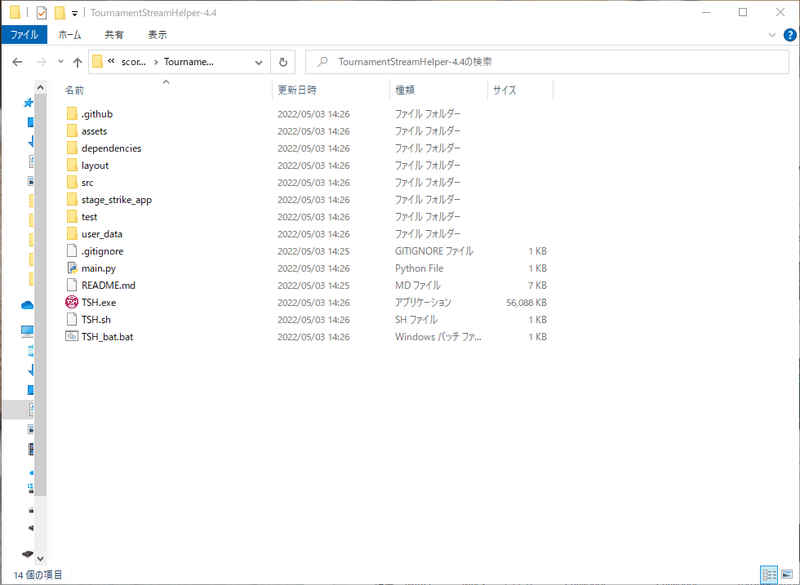Click the Tourname... breadcrumb segment
Screen dimensions: 800x585
(x=189, y=62)
